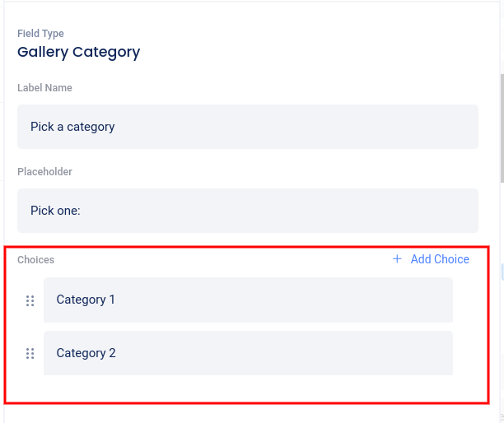Click the Choices section label
504x423 pixels.
coord(36,260)
